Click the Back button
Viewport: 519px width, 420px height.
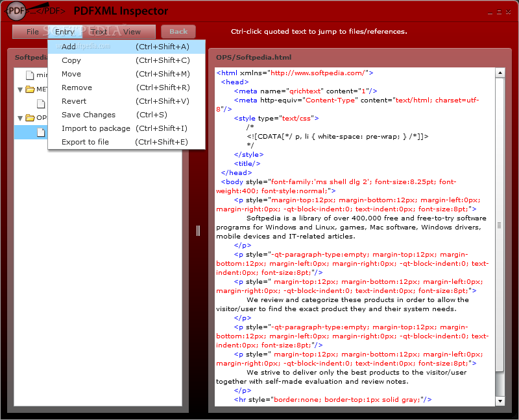[x=178, y=32]
